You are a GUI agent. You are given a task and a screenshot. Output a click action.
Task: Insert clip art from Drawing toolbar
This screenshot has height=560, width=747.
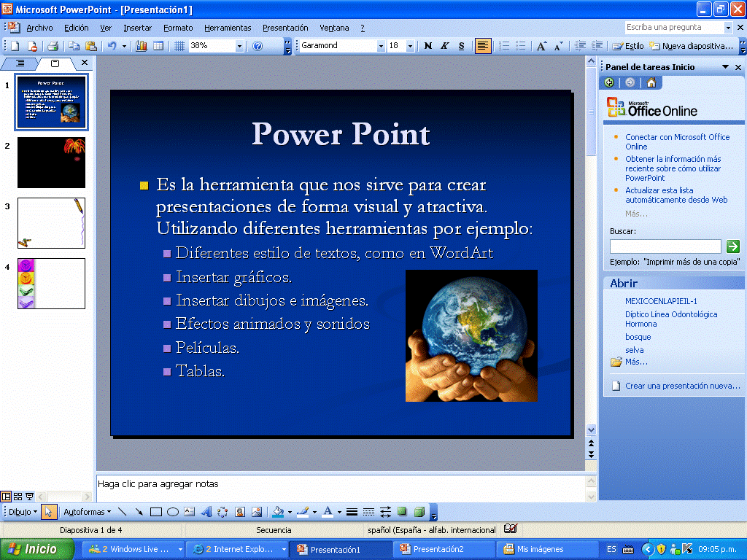point(239,512)
